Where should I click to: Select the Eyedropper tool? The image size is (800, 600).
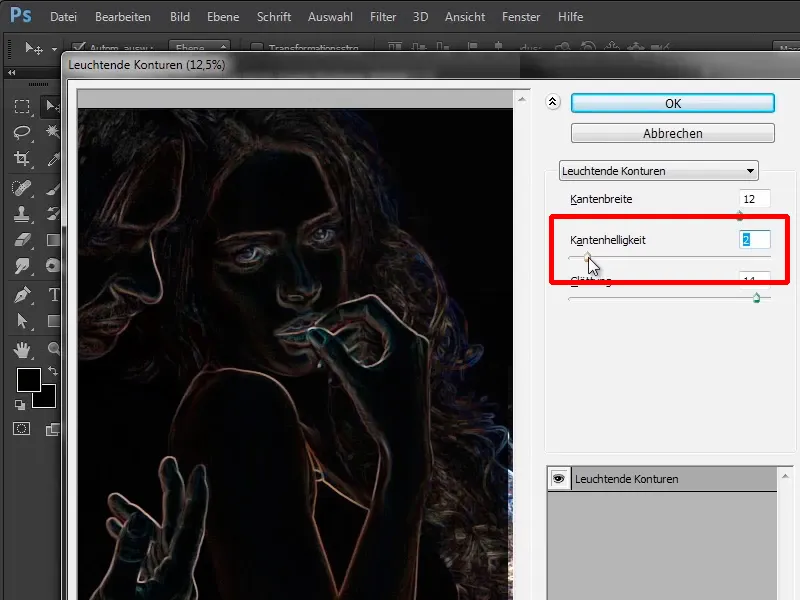pyautogui.click(x=53, y=159)
